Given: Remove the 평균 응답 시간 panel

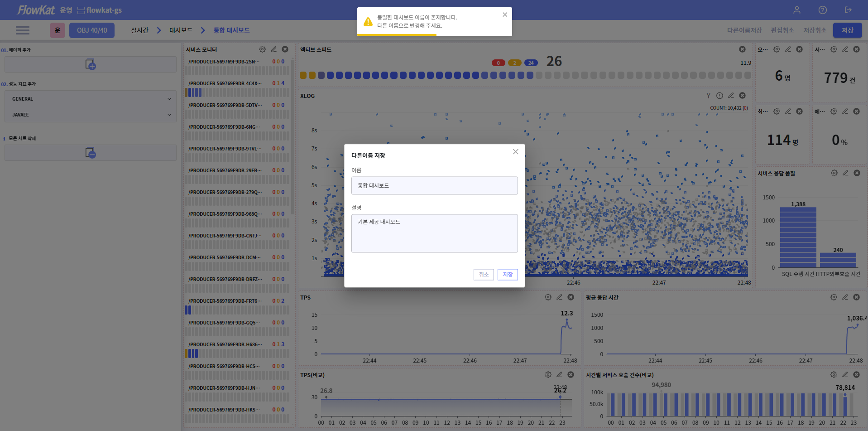Looking at the screenshot, I should click(856, 297).
